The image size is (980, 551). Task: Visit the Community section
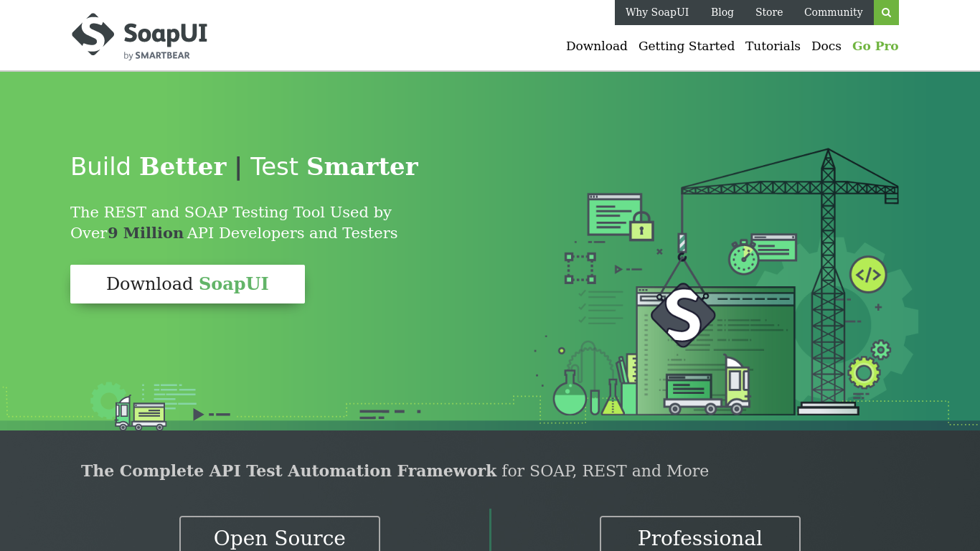(834, 12)
